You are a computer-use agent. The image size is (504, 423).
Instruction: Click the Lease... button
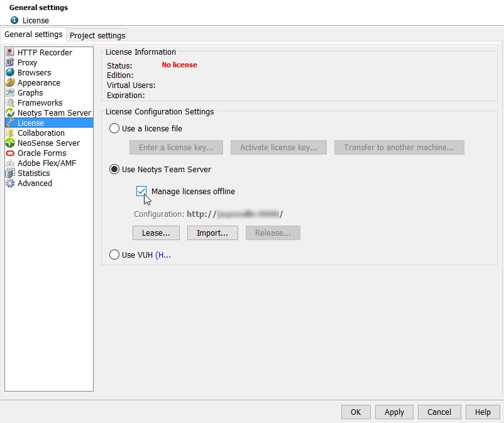click(156, 233)
